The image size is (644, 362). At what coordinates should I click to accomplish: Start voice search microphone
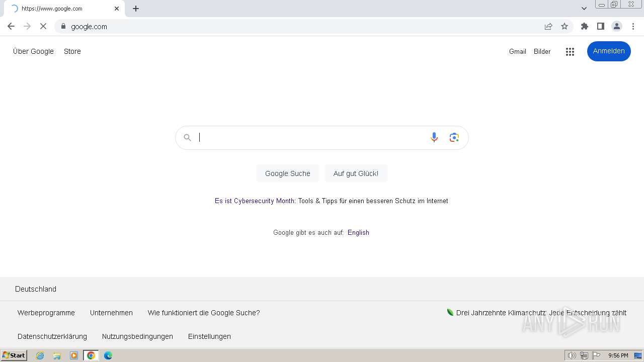tap(434, 137)
